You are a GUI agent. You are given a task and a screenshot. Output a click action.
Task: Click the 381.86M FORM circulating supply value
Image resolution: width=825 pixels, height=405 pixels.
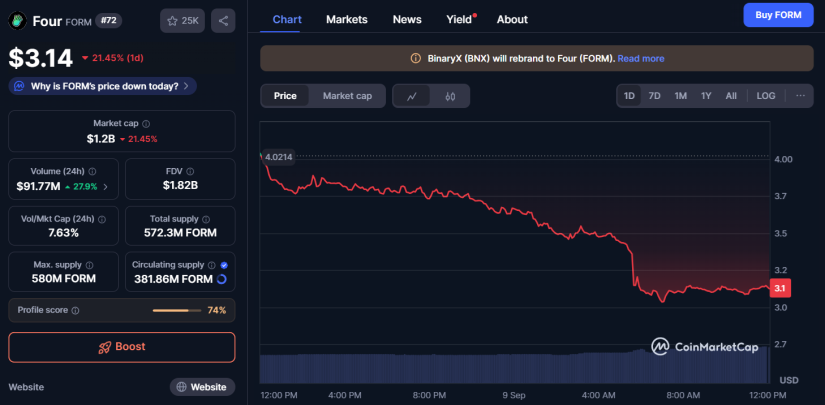[173, 279]
